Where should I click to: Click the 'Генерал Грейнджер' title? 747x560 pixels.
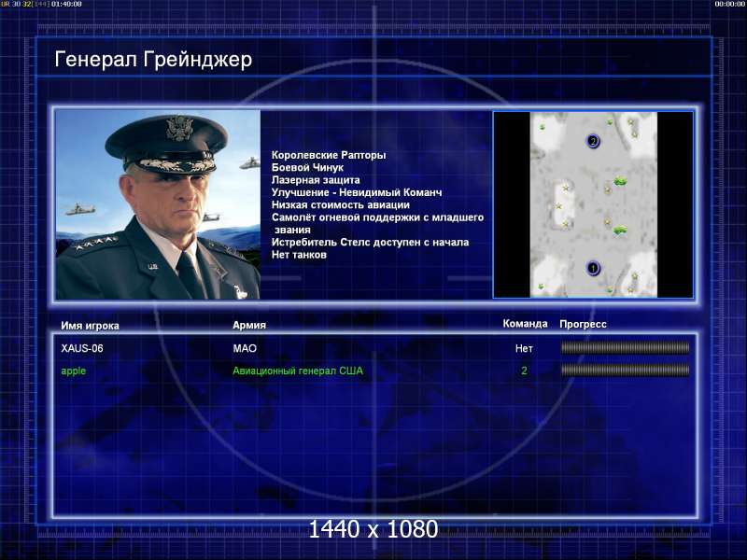pyautogui.click(x=153, y=60)
